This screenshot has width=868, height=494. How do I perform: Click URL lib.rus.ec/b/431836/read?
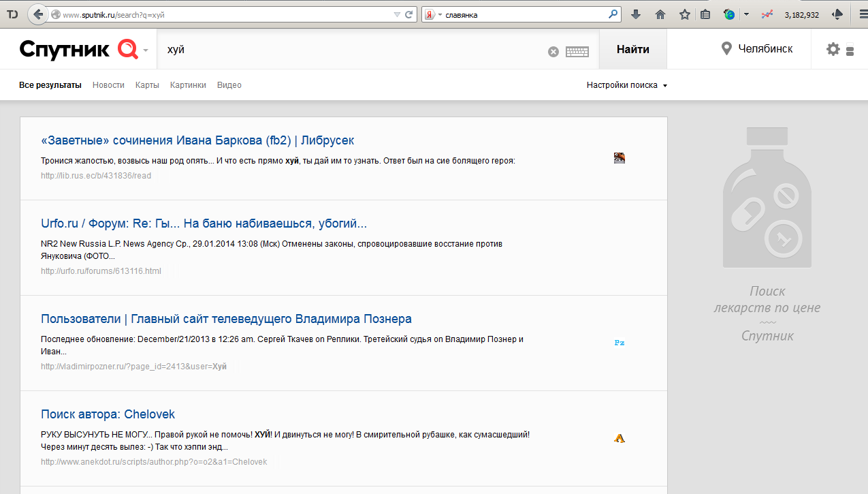[96, 176]
